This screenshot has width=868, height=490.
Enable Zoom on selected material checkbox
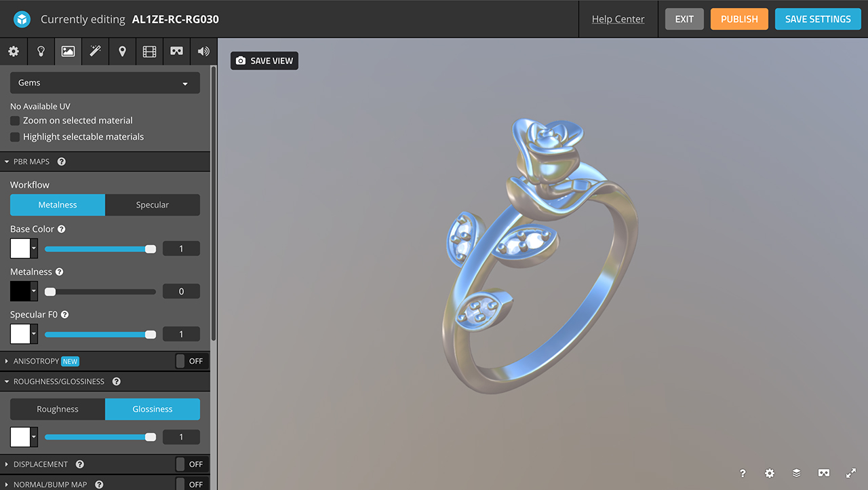point(15,121)
